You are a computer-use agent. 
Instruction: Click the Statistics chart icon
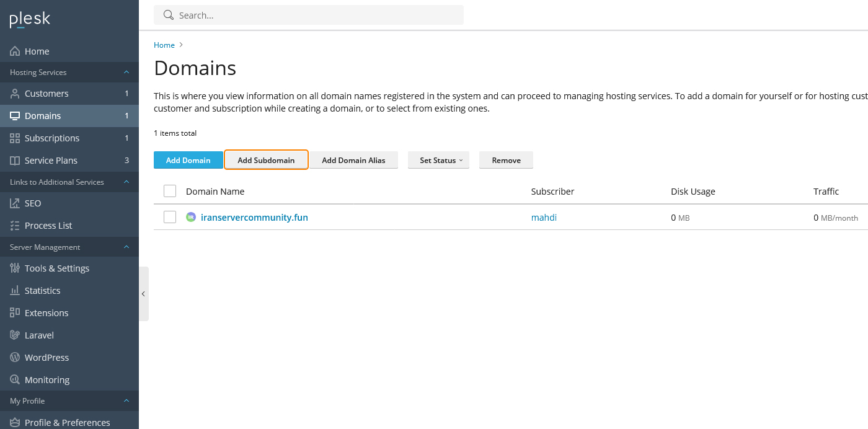[14, 290]
